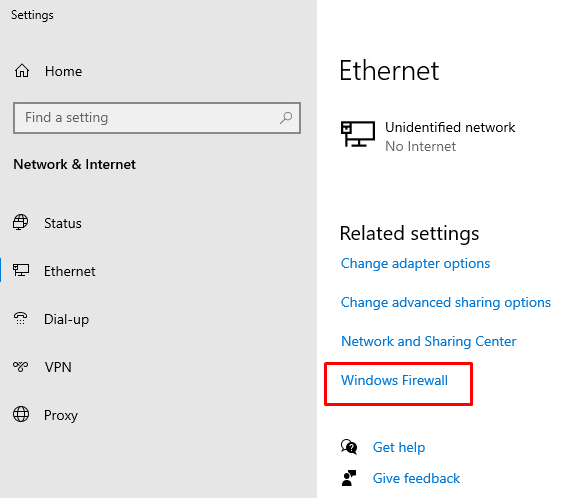Click the VPN icon in sidebar
This screenshot has width=571, height=498.
click(20, 366)
